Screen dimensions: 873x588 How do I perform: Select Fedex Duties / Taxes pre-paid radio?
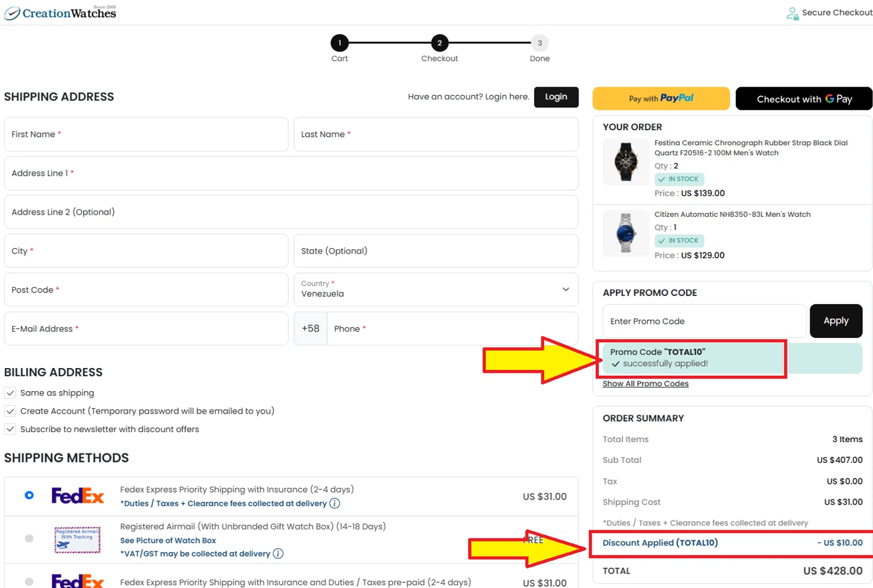pos(29,582)
